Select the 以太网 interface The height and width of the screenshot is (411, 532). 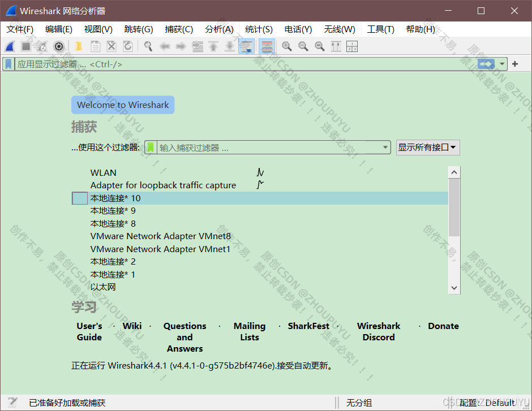[260, 287]
